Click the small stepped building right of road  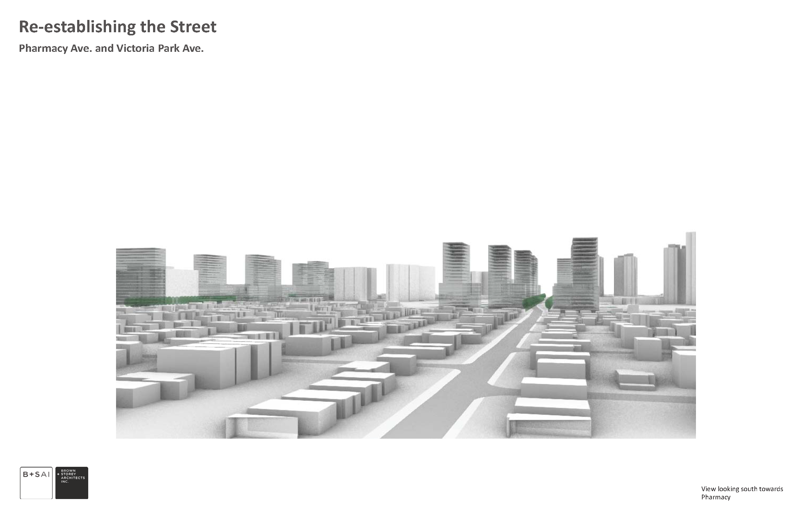point(636,380)
